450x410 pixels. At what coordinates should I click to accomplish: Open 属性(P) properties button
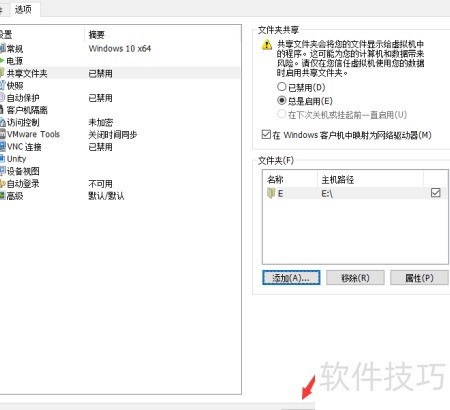[419, 278]
